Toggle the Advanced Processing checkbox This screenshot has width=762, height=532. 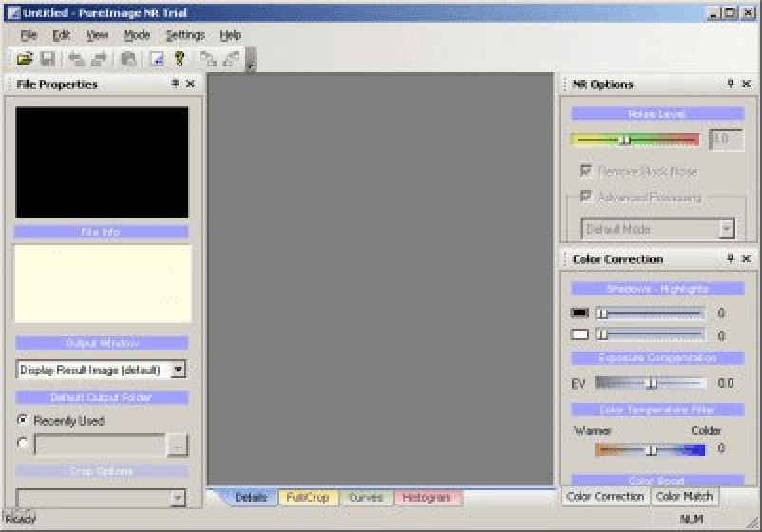coord(585,197)
